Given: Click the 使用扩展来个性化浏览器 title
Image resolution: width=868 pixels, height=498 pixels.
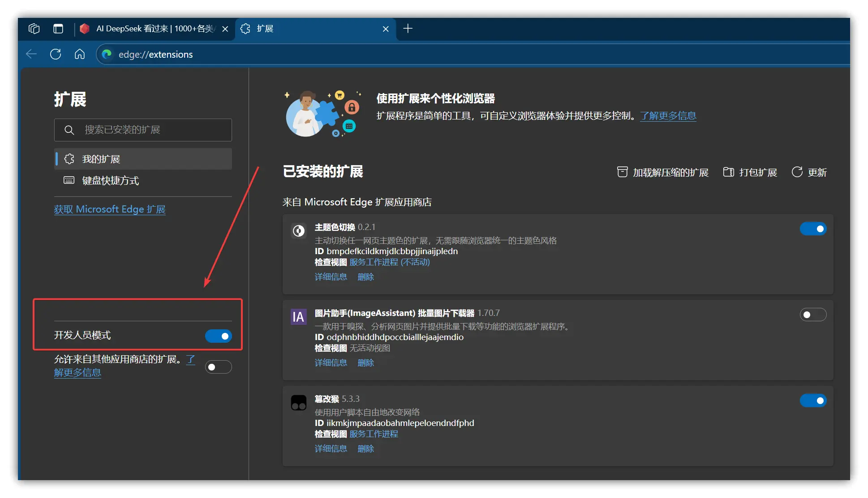Looking at the screenshot, I should pyautogui.click(x=435, y=98).
